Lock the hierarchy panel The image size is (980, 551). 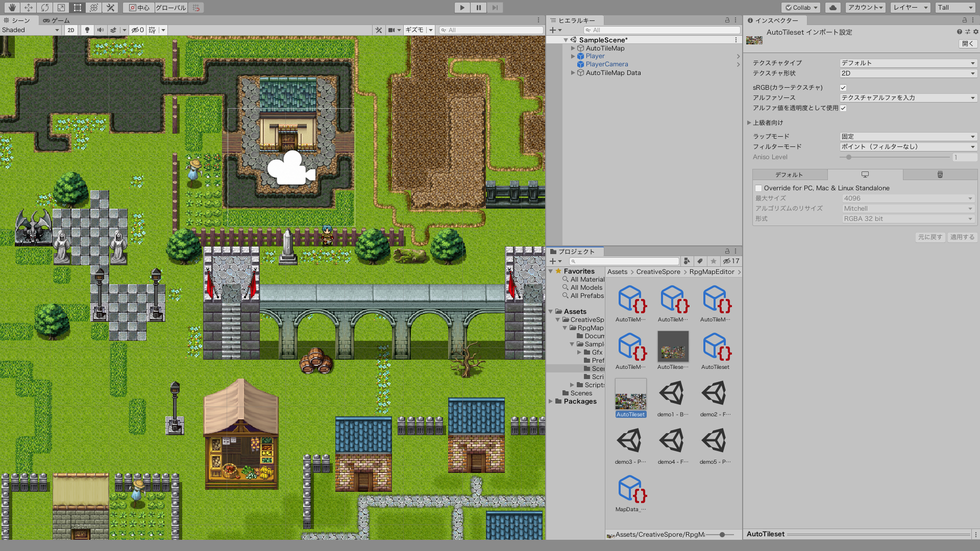727,20
